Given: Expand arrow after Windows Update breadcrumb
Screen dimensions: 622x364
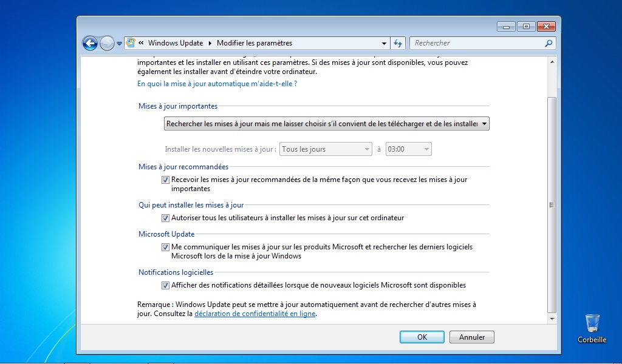Looking at the screenshot, I should click(210, 43).
